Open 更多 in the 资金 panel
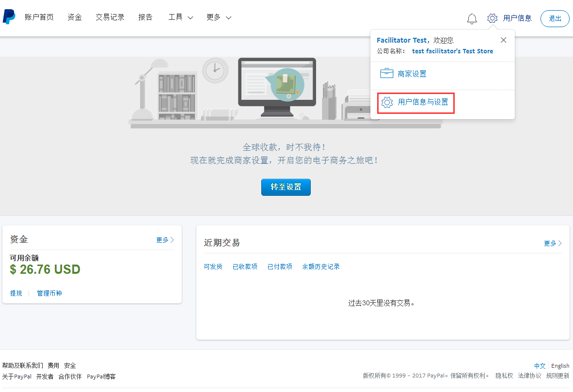The image size is (573, 392). coord(165,240)
